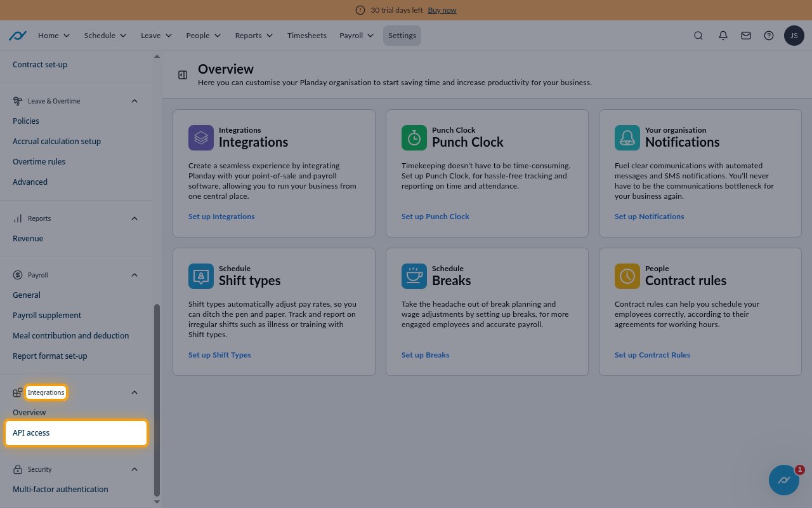Screen dimensions: 812x508
Task: Click the Leave & Overtime palm icon
Action: coord(18,101)
